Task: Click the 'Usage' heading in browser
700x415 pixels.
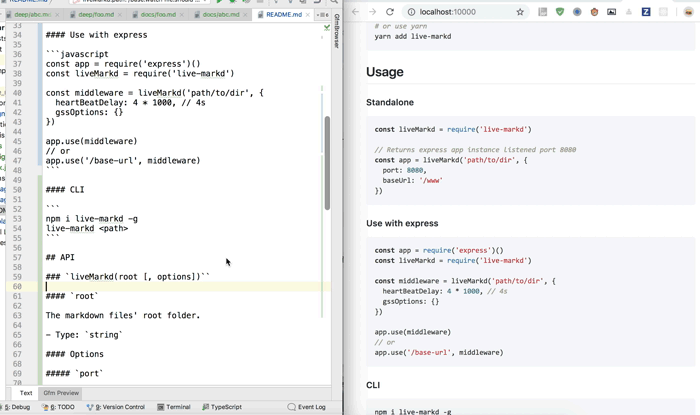Action: [x=385, y=72]
